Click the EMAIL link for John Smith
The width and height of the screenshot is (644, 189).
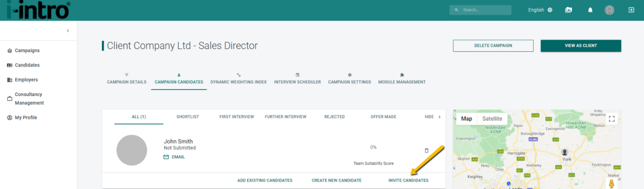178,157
